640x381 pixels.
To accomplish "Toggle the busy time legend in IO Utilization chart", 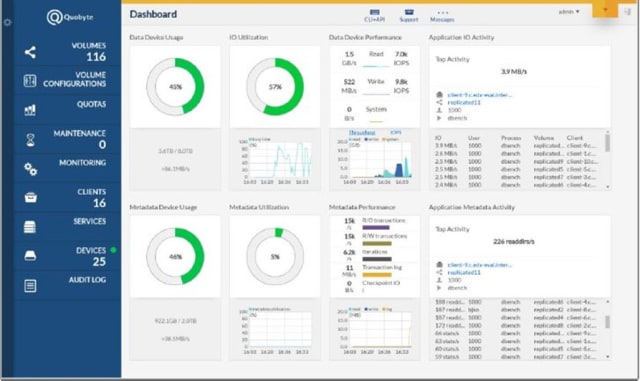I will click(x=259, y=139).
